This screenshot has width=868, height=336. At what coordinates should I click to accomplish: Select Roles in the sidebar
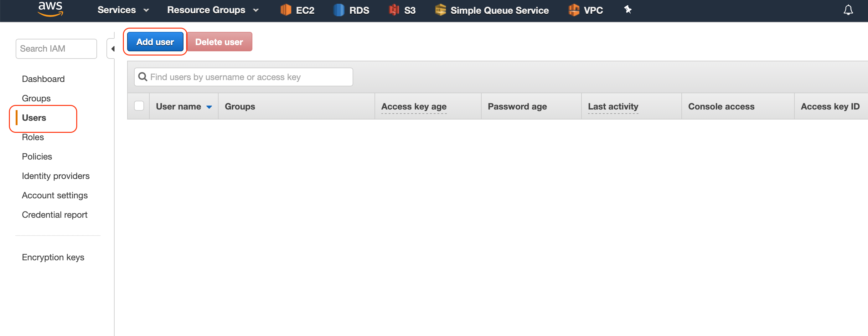click(x=33, y=137)
